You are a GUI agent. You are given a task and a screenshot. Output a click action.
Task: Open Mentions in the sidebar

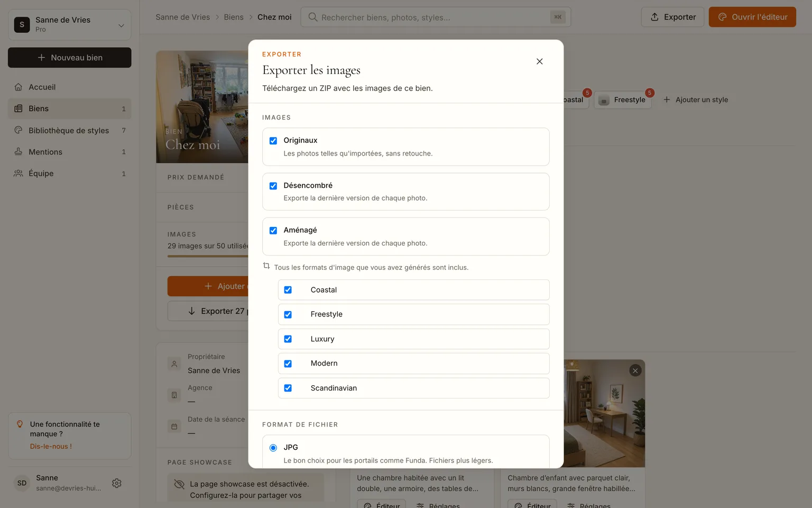tap(70, 152)
